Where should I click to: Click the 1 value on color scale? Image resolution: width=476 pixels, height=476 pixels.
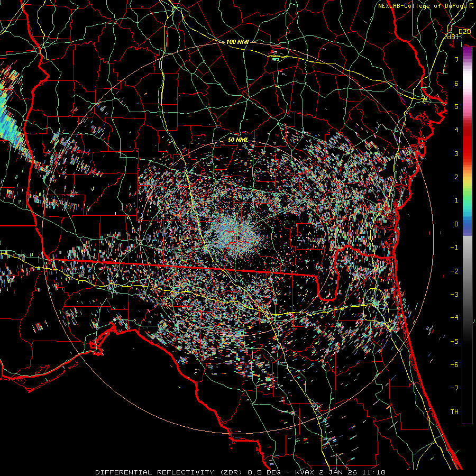coord(456,200)
